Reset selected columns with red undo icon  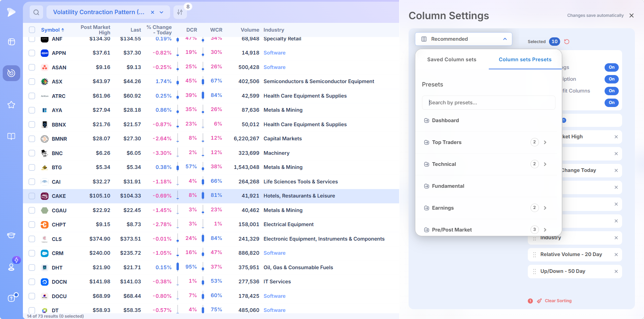[567, 42]
